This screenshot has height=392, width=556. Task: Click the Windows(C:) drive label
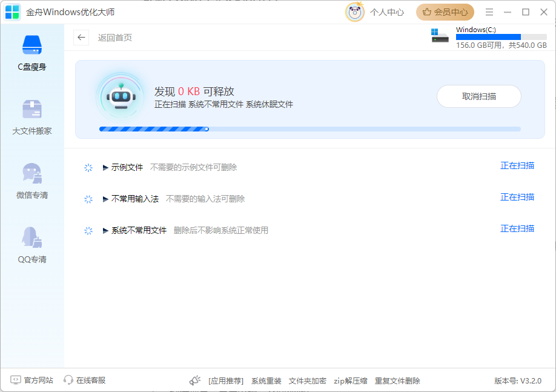[476, 30]
